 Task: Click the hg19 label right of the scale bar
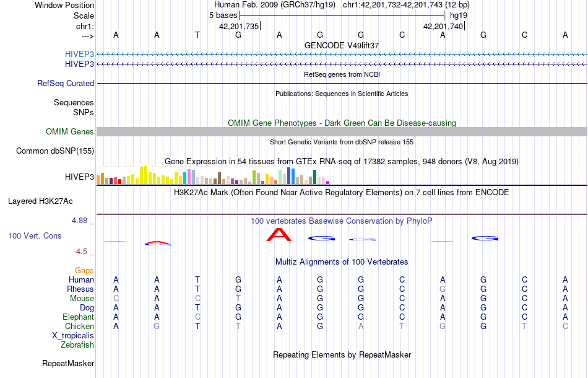coord(459,15)
